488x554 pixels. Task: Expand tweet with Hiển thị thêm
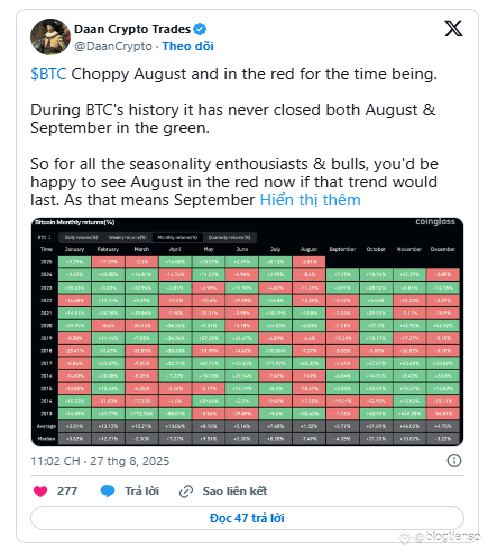310,200
